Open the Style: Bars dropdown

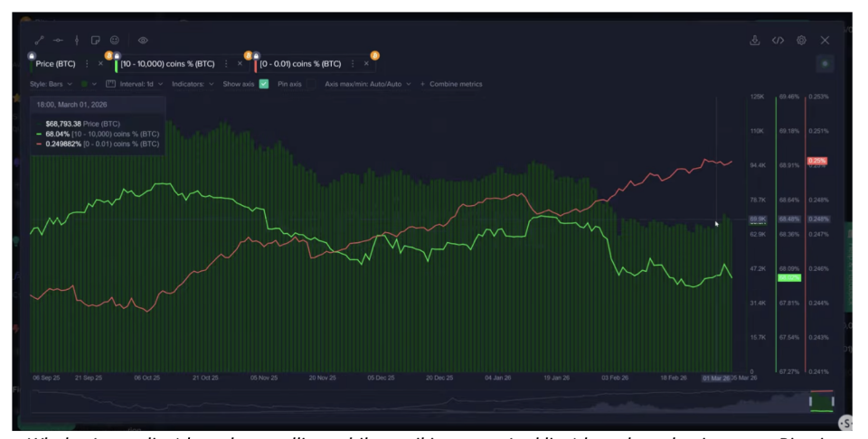click(51, 84)
